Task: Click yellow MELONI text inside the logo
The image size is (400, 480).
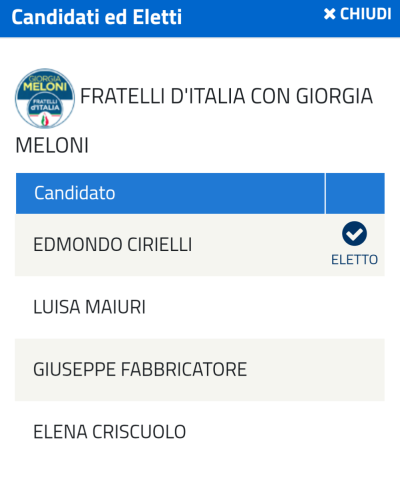Action: click(x=45, y=87)
